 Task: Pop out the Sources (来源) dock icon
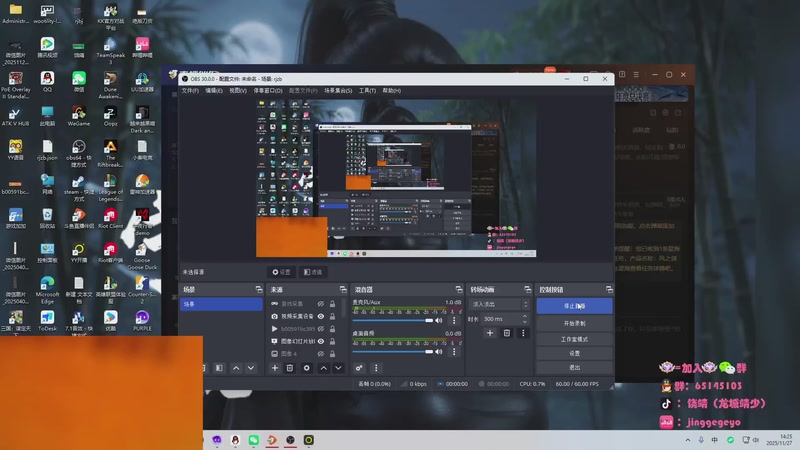point(343,289)
